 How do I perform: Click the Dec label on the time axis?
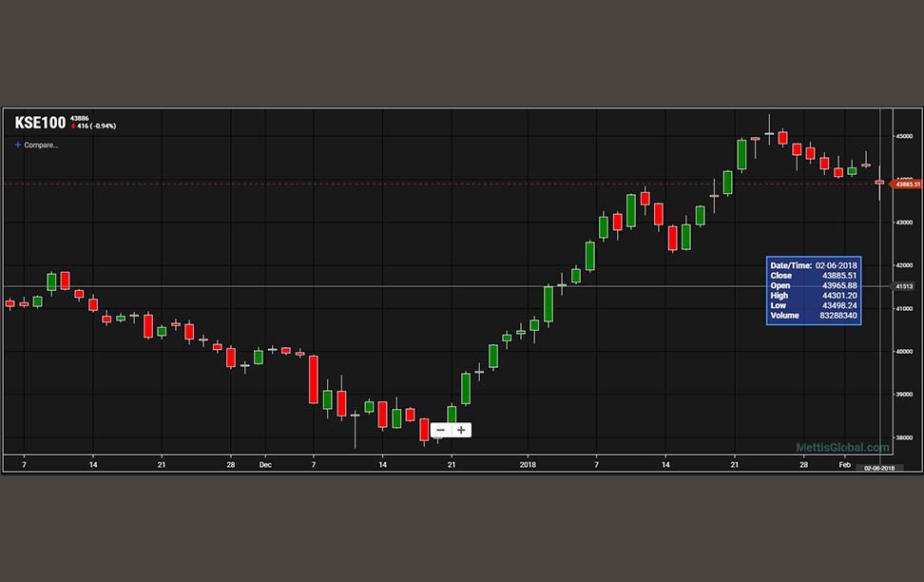265,465
